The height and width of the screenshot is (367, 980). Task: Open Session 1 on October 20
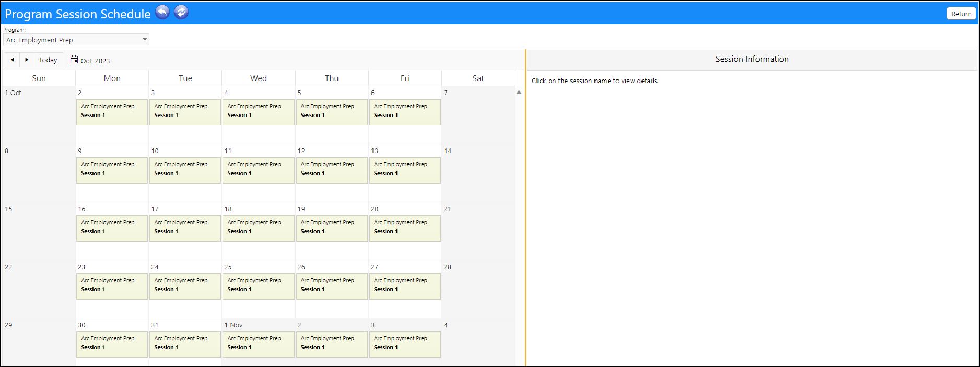click(x=405, y=228)
